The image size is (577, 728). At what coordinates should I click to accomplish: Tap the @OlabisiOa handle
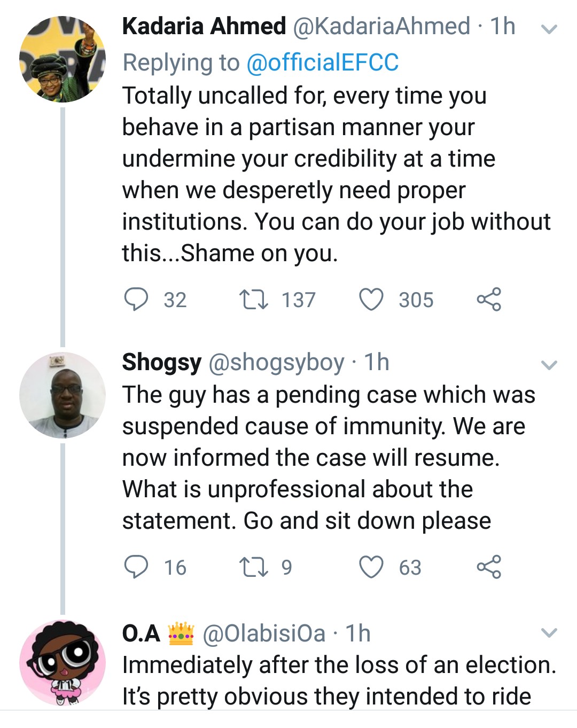(264, 634)
